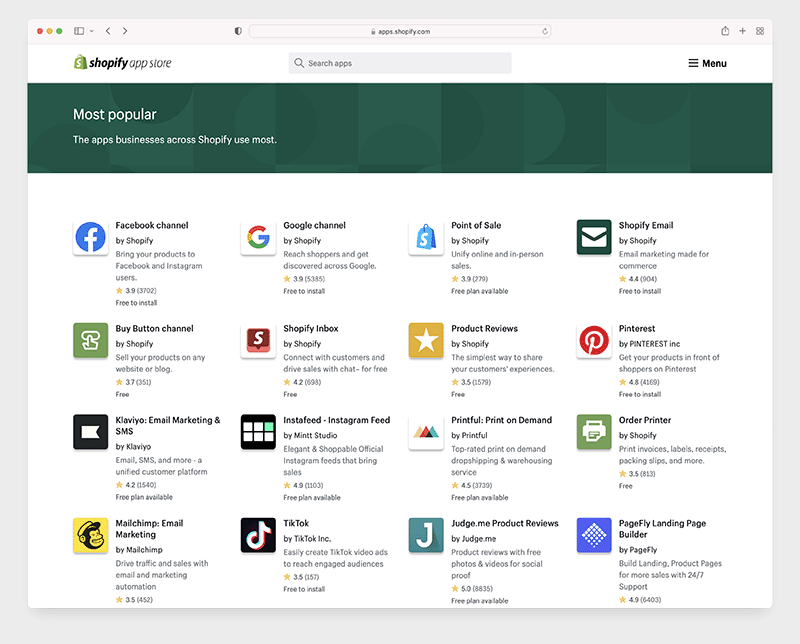Open the Order Printer icon
Image resolution: width=800 pixels, height=644 pixels.
point(594,432)
